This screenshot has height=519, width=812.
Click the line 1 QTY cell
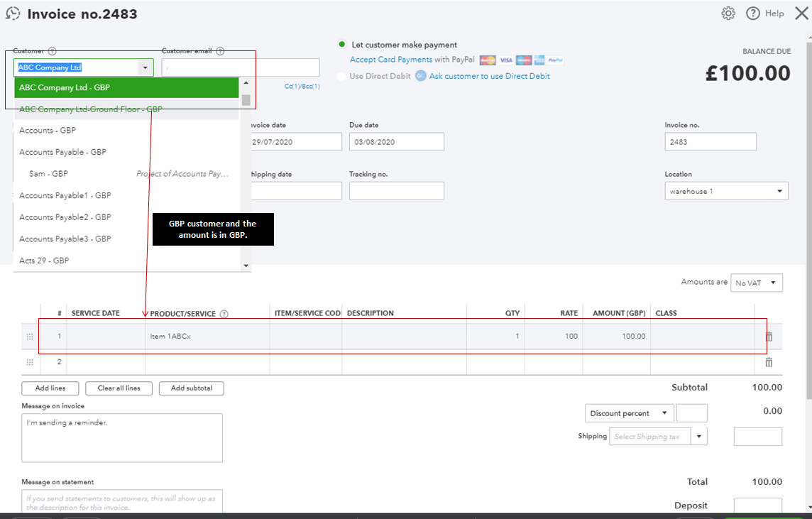pos(495,337)
